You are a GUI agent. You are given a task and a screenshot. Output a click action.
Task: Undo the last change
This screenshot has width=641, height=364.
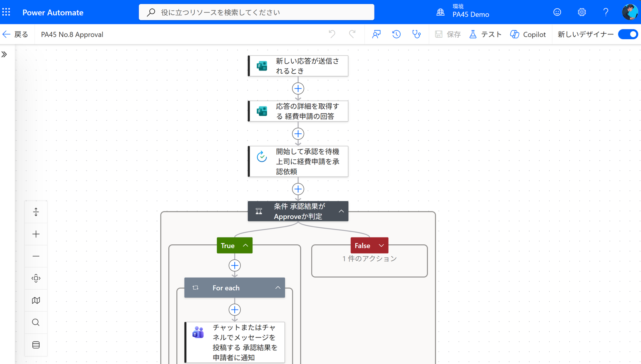coord(332,34)
